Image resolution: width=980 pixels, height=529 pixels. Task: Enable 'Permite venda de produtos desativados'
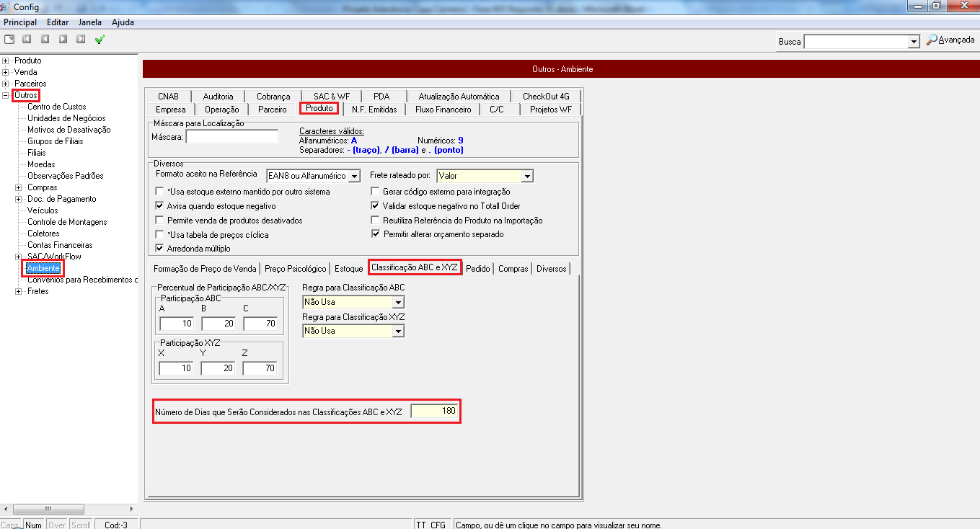pos(159,221)
